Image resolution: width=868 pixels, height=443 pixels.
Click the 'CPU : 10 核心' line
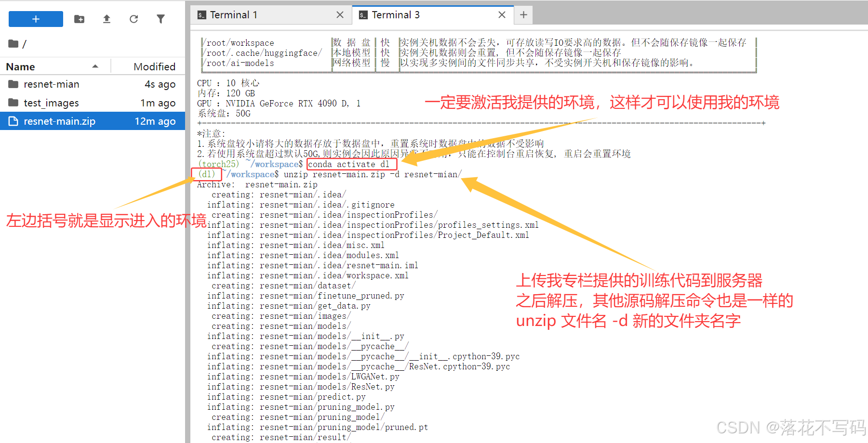[x=228, y=83]
